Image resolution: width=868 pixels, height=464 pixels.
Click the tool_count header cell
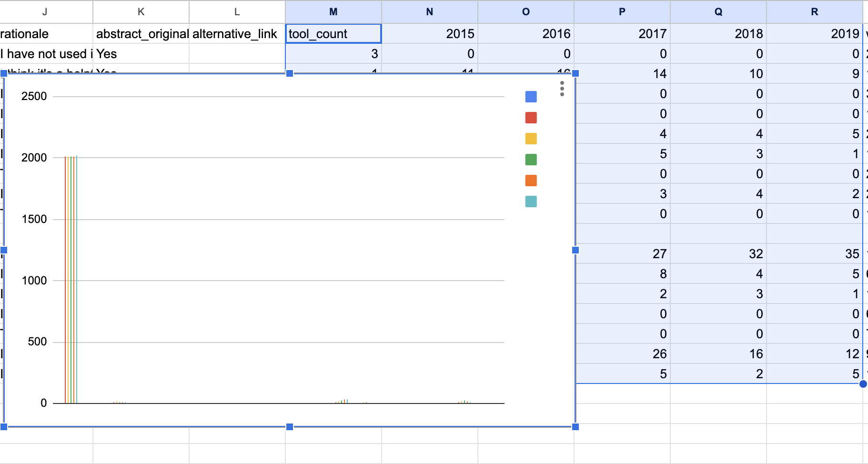[x=333, y=34]
